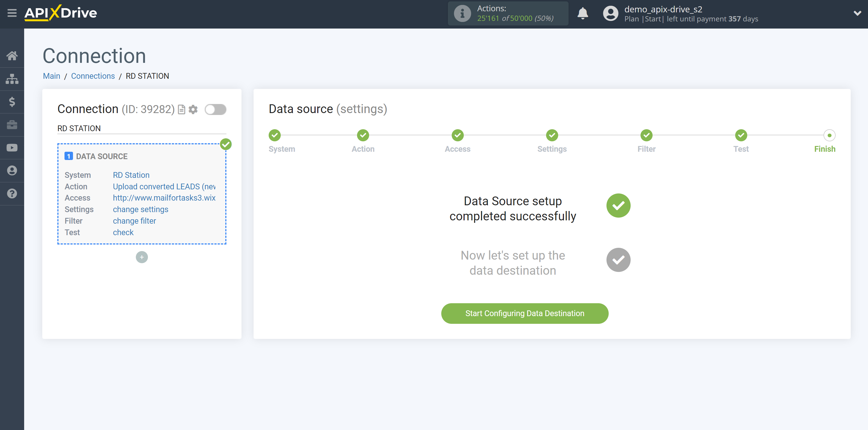Click the connections diagram icon
Viewport: 868px width, 430px height.
pyautogui.click(x=12, y=78)
